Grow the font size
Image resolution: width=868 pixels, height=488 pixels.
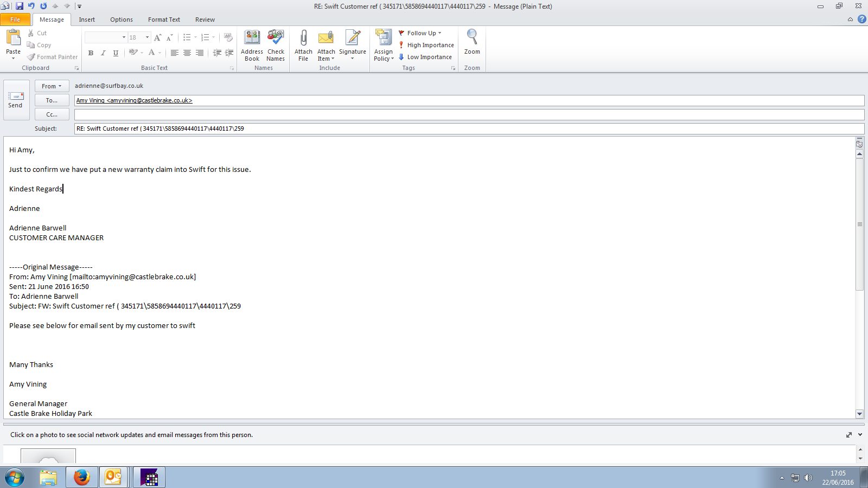tap(157, 37)
